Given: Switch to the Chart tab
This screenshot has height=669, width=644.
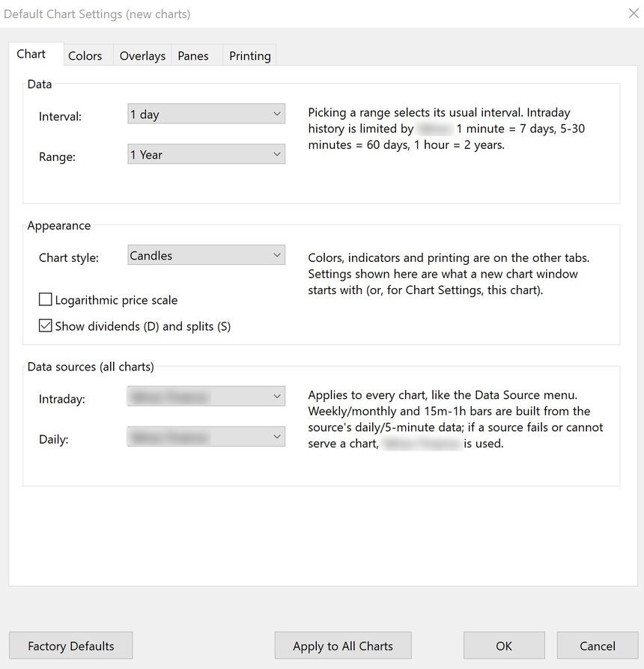Looking at the screenshot, I should (x=36, y=54).
